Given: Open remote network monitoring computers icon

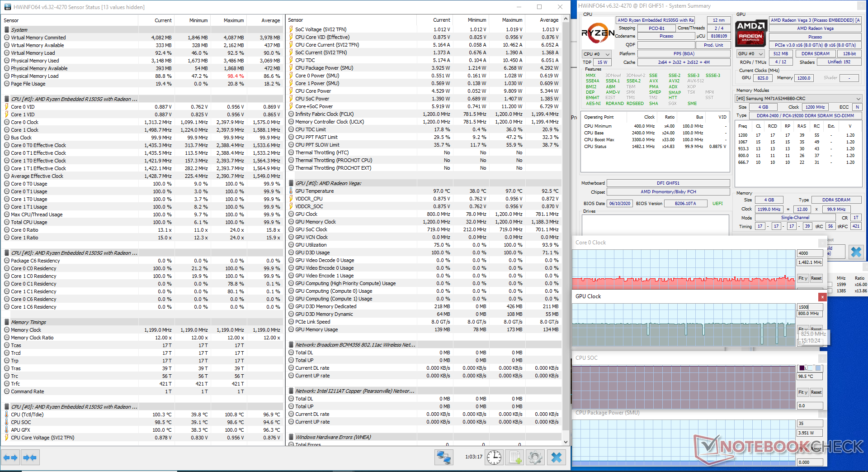Looking at the screenshot, I should [443, 458].
